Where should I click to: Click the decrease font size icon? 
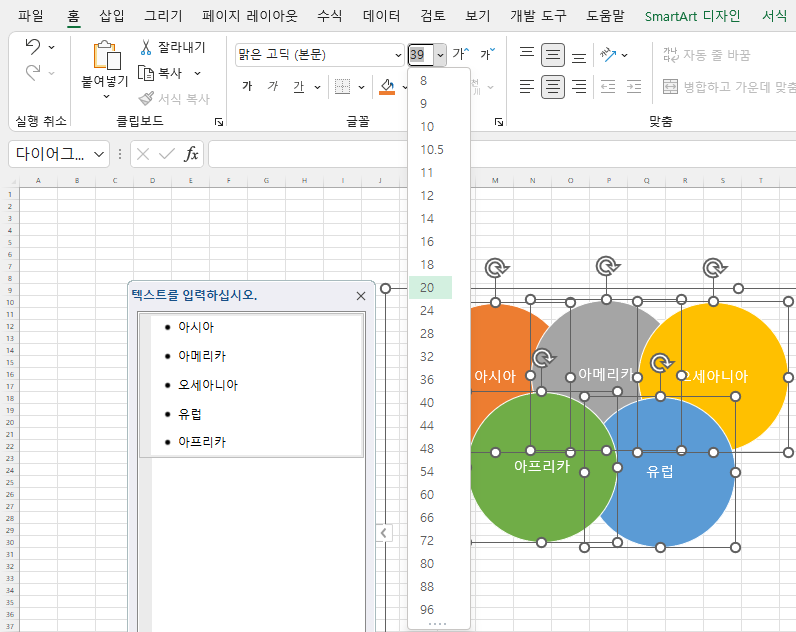point(487,54)
